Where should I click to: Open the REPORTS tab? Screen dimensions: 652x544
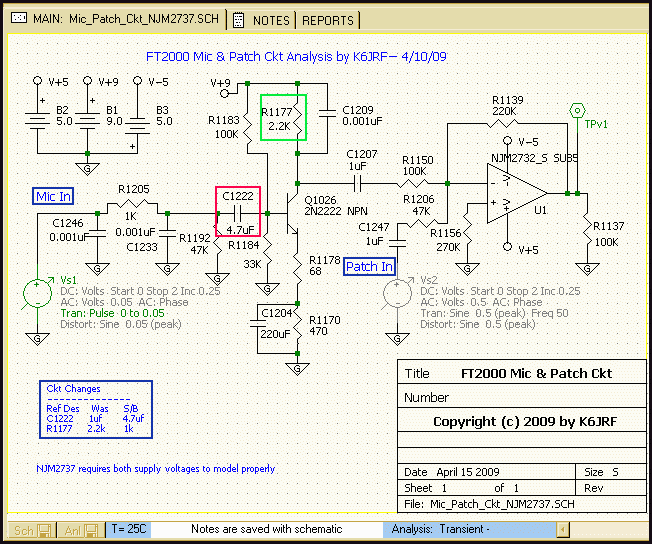pyautogui.click(x=328, y=20)
